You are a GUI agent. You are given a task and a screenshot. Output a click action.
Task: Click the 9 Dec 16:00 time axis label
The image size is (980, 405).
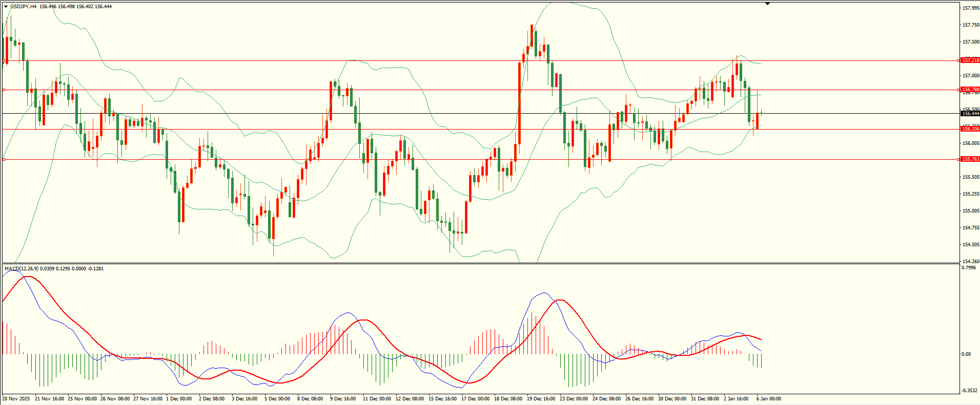pyautogui.click(x=343, y=399)
